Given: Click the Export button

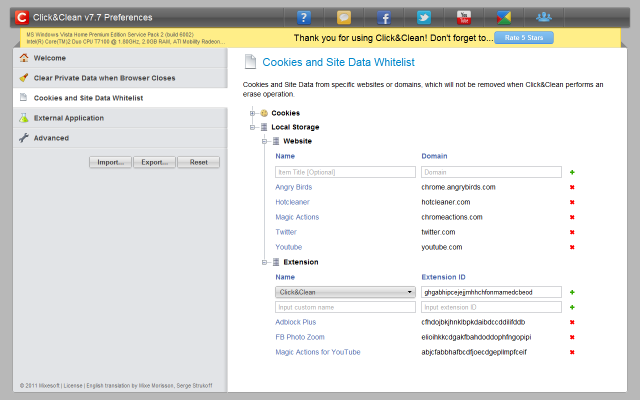Looking at the screenshot, I should click(x=154, y=162).
